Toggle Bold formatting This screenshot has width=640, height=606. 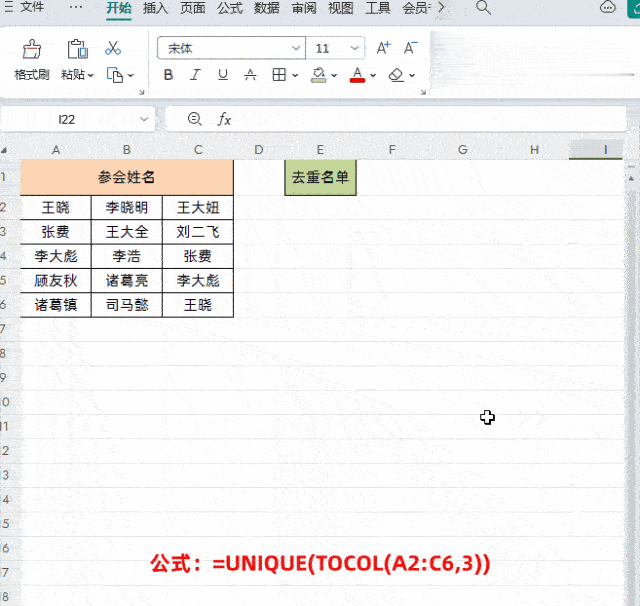[168, 75]
